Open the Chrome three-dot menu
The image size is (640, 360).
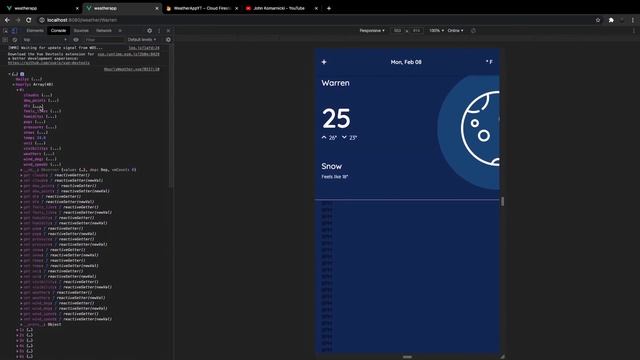pos(633,20)
